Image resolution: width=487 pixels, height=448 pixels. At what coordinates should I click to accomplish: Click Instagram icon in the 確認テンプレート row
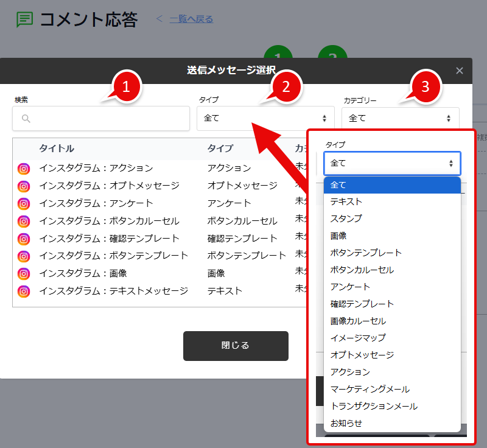click(24, 239)
